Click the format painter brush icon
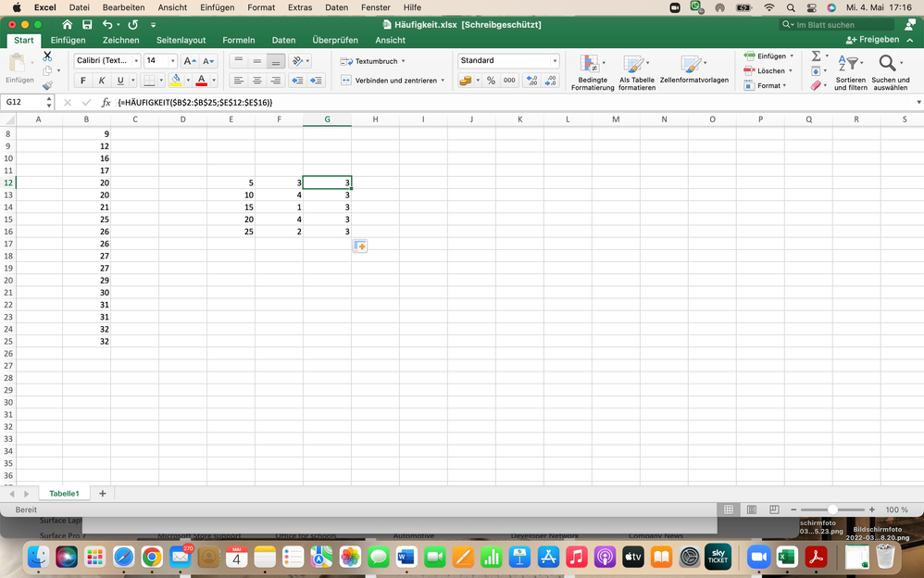 coord(47,85)
